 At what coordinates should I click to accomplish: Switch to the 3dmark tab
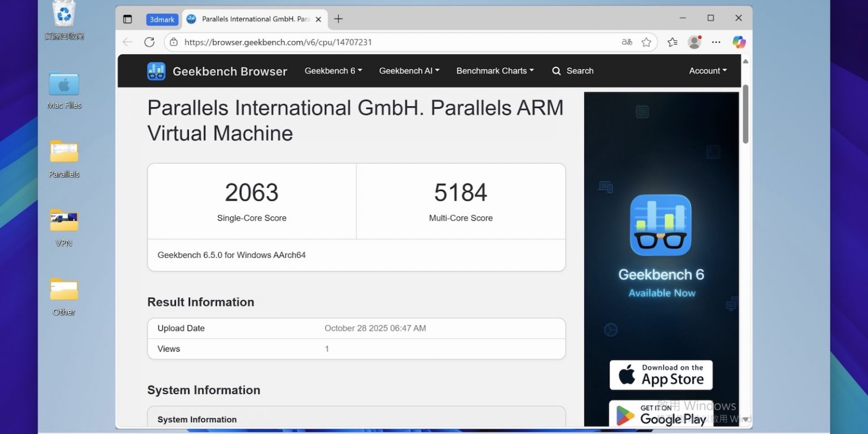(162, 19)
